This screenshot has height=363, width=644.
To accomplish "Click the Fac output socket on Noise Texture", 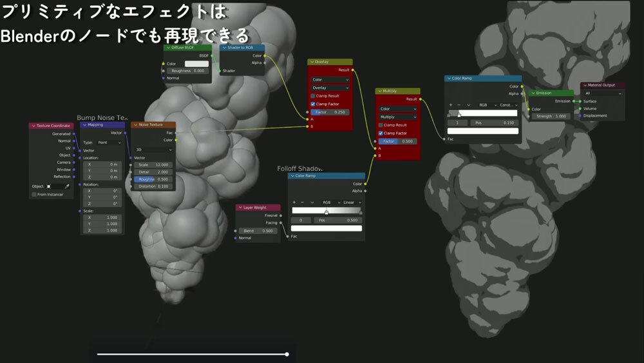I will (176, 132).
